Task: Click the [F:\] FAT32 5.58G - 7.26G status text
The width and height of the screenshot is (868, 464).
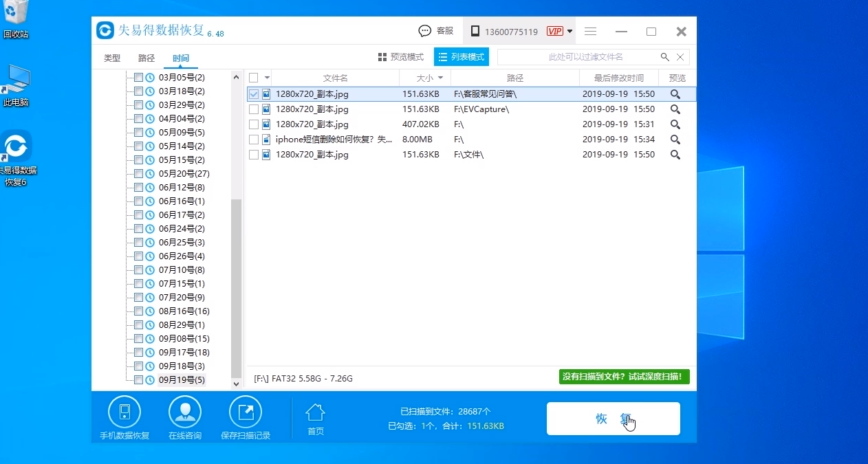Action: [x=303, y=378]
